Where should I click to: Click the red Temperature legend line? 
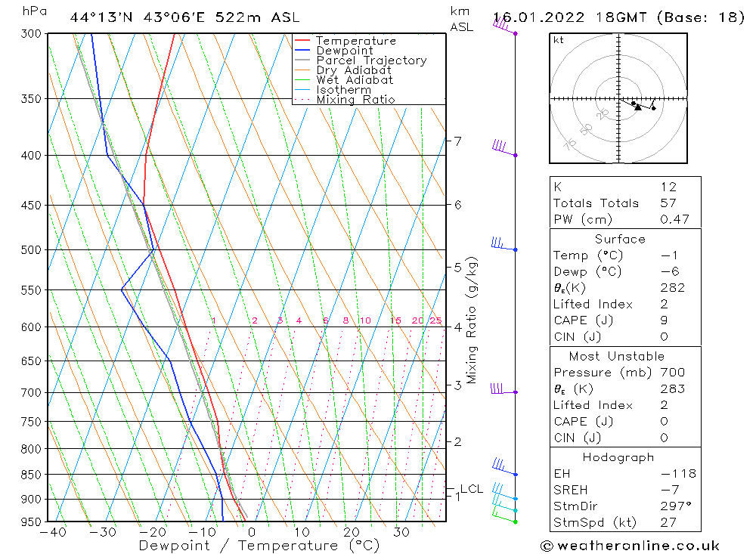302,41
